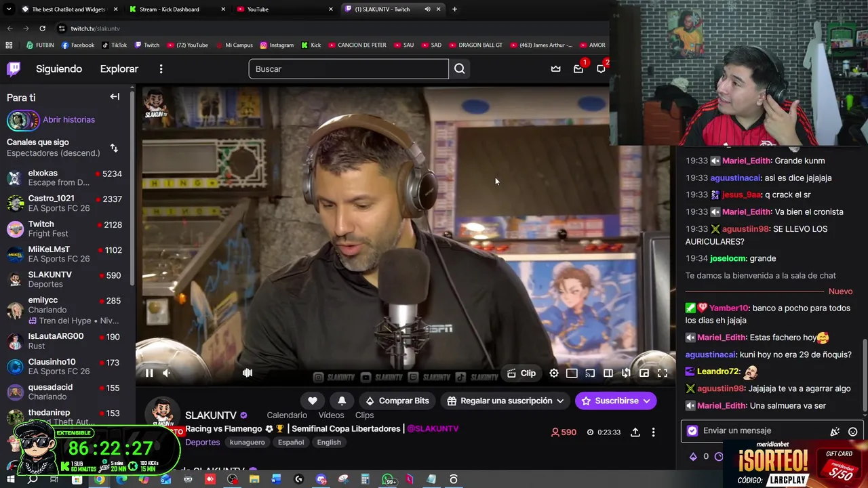The height and width of the screenshot is (488, 868).
Task: Select the Español tag
Action: click(x=291, y=442)
